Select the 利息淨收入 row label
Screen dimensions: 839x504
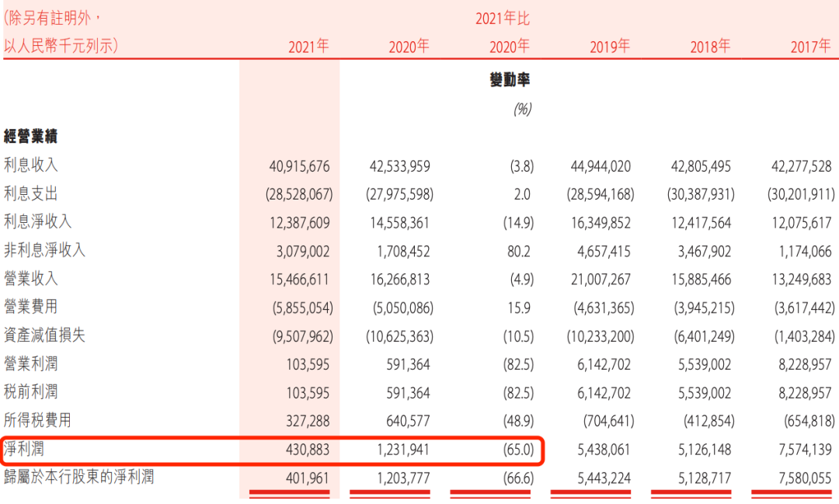click(39, 222)
